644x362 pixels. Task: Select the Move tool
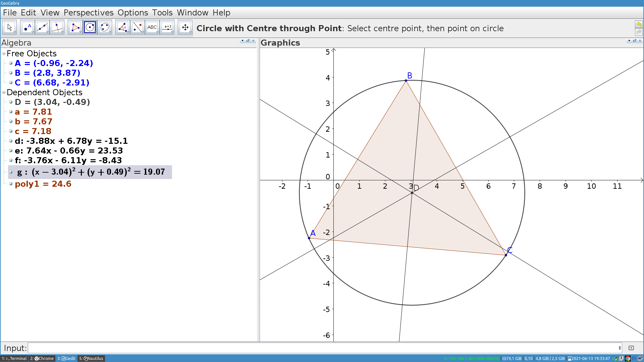[10, 27]
